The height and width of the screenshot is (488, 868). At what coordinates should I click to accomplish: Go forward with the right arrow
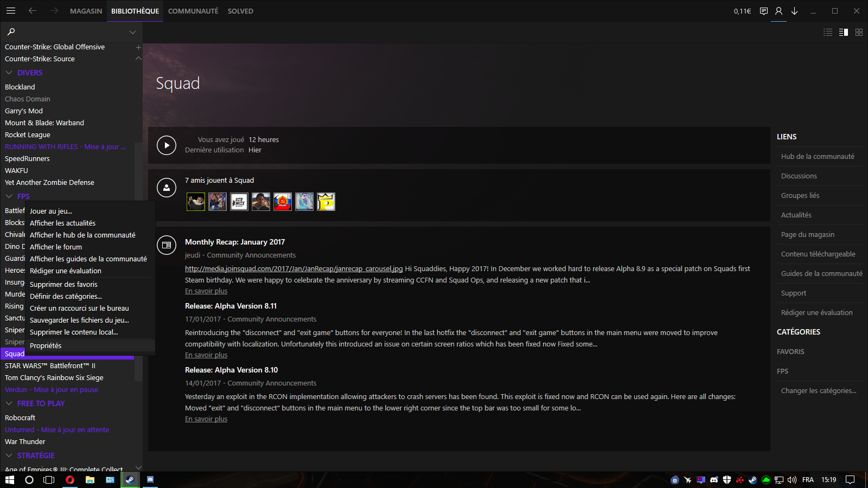tap(54, 11)
